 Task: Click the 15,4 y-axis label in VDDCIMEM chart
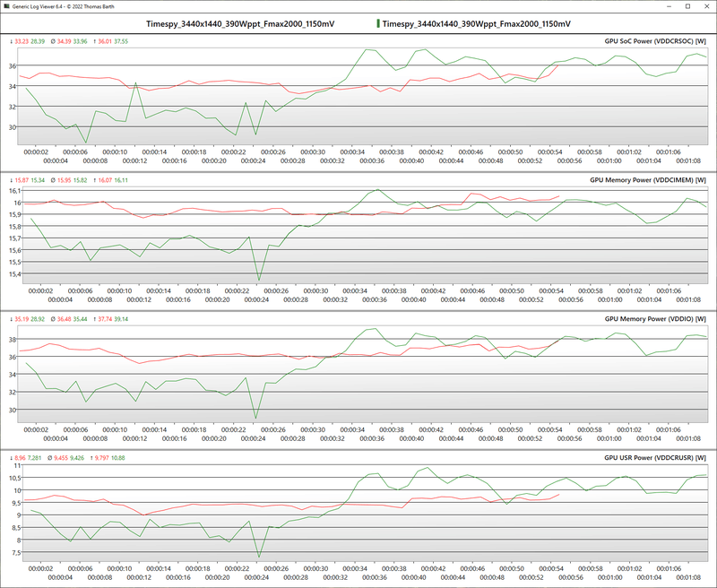pos(15,274)
